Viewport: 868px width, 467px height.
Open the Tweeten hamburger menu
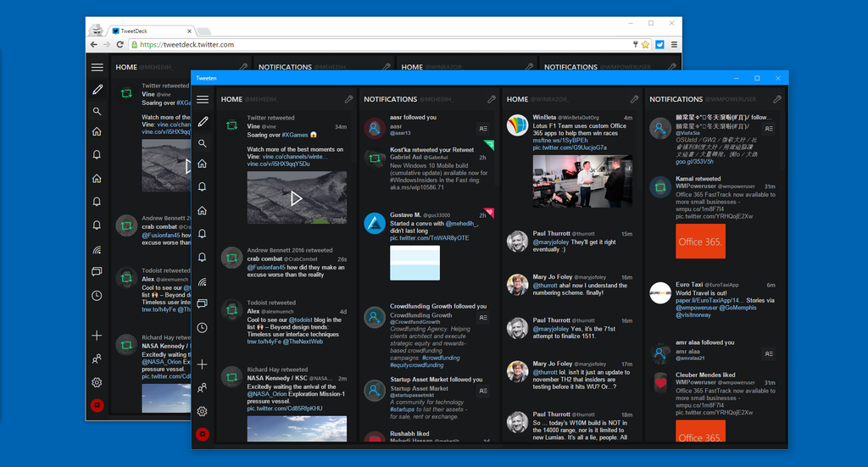tap(203, 100)
